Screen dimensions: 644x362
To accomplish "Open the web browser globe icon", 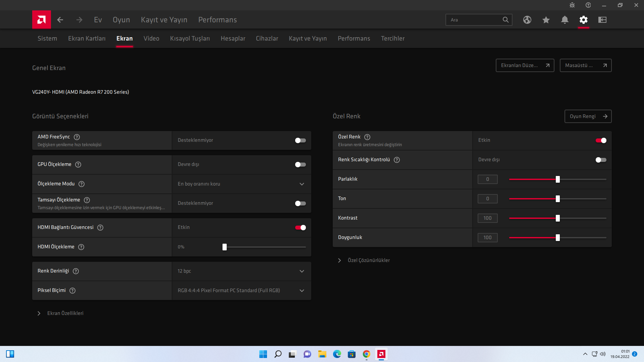I will 527,20.
